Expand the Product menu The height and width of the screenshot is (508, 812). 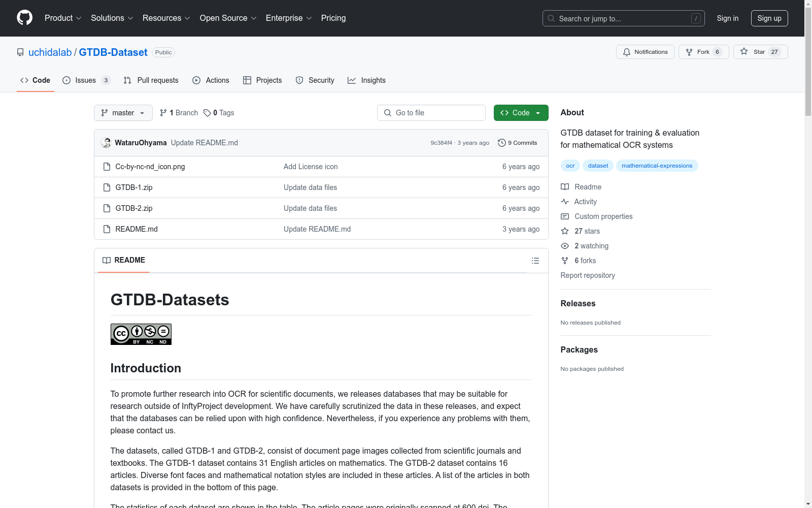pos(63,18)
